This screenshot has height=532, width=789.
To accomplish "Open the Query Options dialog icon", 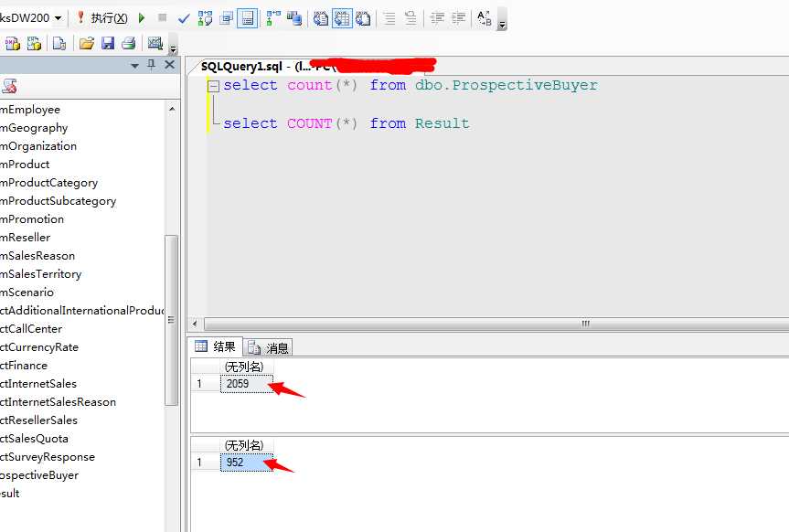I will tap(227, 18).
